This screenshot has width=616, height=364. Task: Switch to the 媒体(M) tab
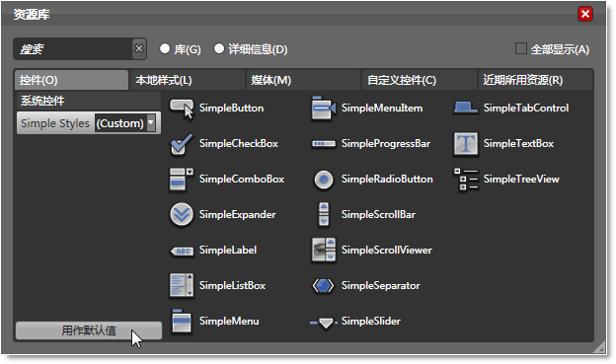(302, 80)
